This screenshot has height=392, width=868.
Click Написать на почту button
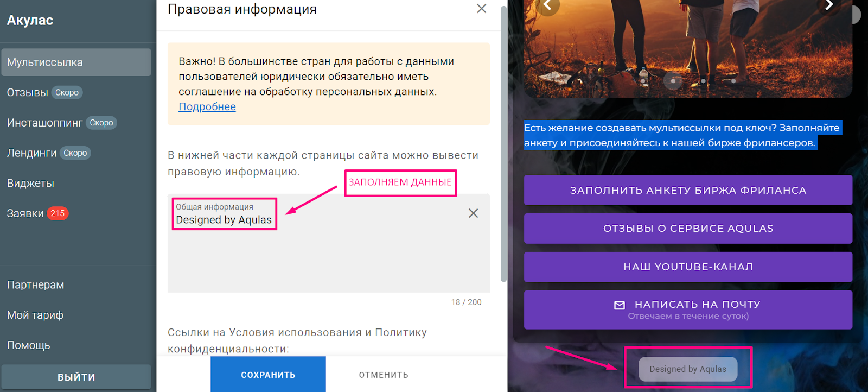[688, 310]
